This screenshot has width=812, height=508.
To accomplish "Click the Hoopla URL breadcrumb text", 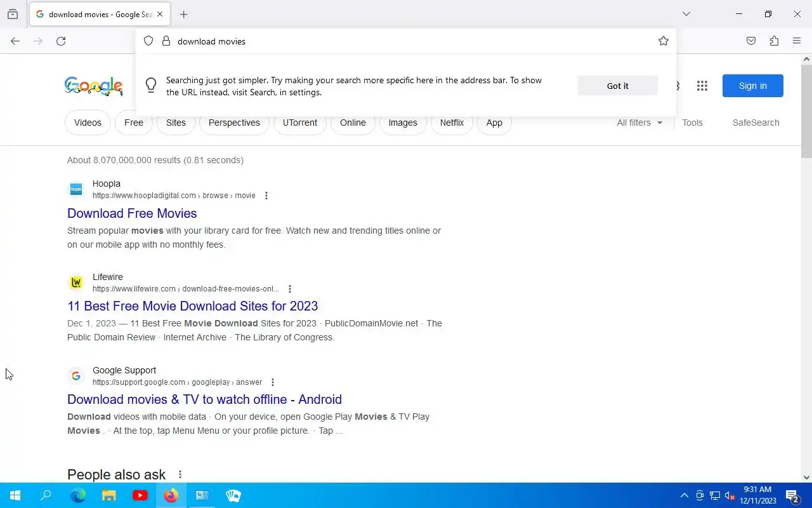I will click(174, 196).
